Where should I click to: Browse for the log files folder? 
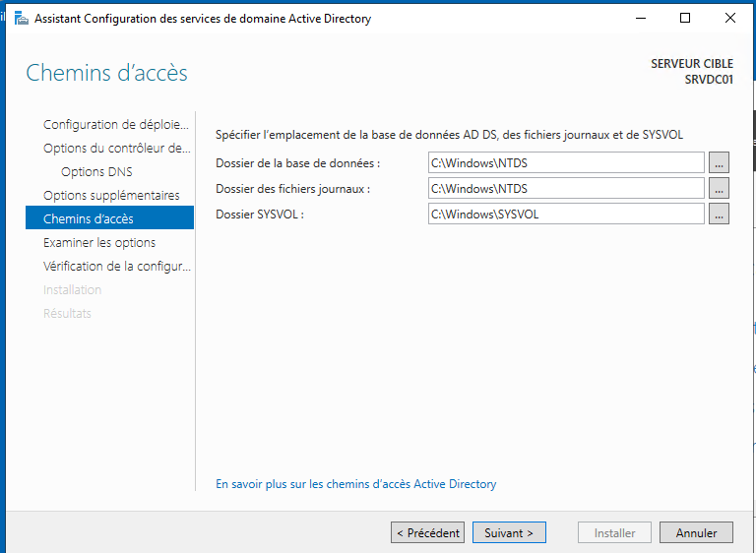point(719,188)
